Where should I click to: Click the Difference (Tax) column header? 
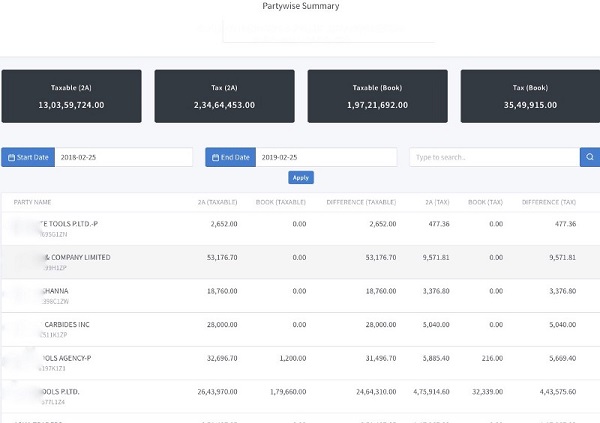(x=548, y=202)
